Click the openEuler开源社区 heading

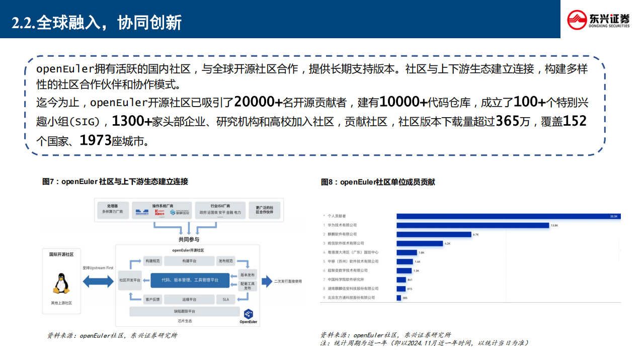tap(189, 250)
